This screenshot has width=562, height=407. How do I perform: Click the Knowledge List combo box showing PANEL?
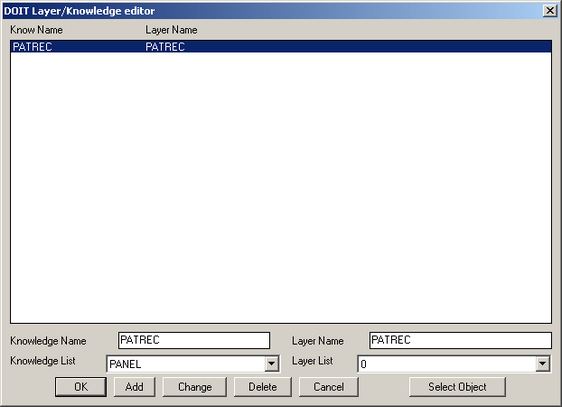pos(193,364)
